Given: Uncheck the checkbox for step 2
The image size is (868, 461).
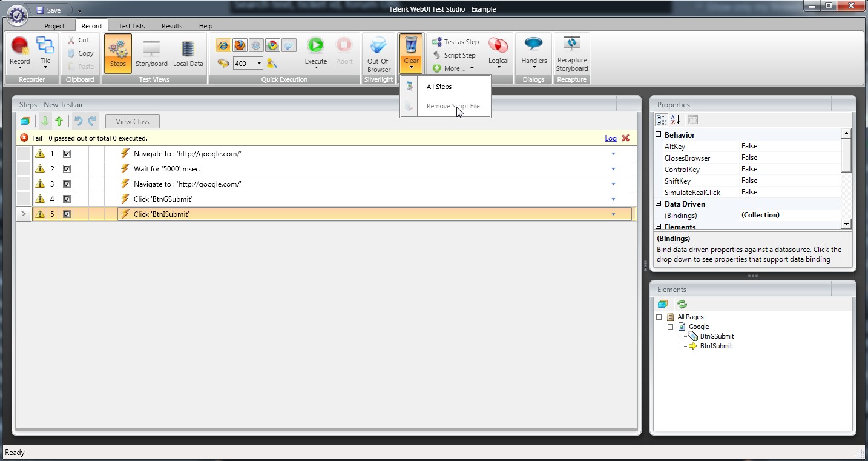Looking at the screenshot, I should [67, 169].
